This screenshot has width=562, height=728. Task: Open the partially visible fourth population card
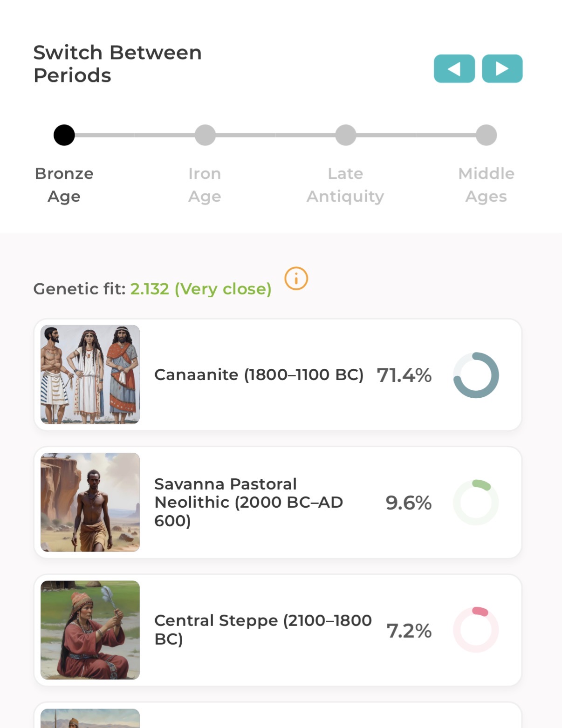coord(278,715)
